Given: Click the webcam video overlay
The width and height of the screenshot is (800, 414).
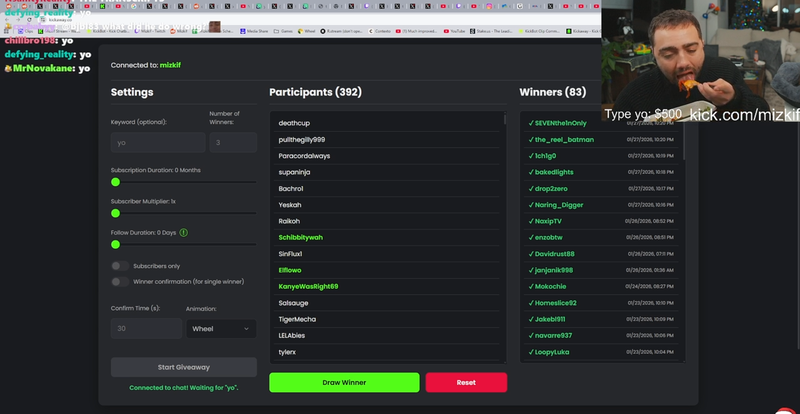Looking at the screenshot, I should [701, 60].
